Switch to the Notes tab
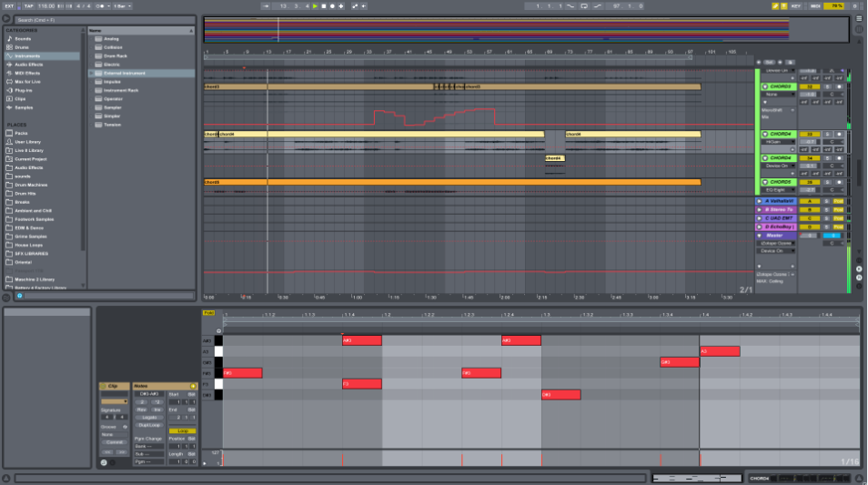The width and height of the screenshot is (868, 485). coord(165,387)
